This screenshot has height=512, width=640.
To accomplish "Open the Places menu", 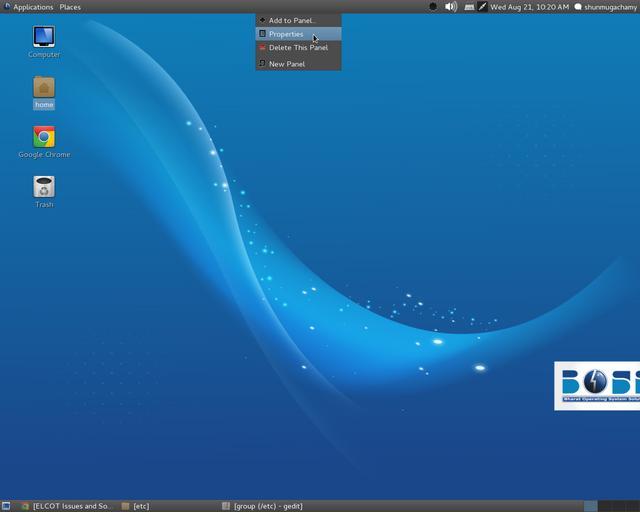I will (70, 7).
